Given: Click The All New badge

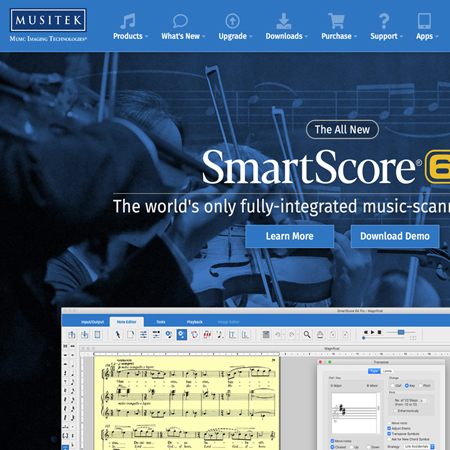Looking at the screenshot, I should click(342, 129).
